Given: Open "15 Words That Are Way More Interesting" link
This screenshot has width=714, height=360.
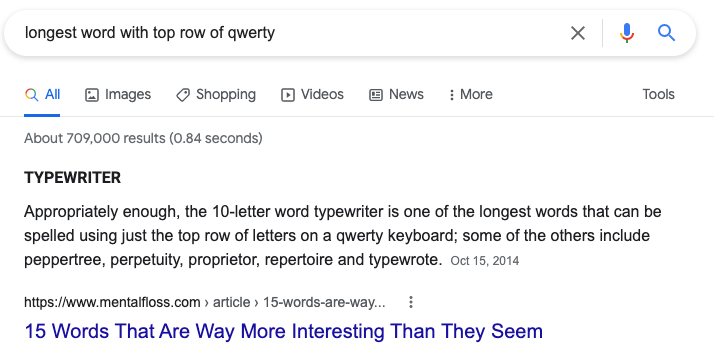Looking at the screenshot, I should coord(283,331).
